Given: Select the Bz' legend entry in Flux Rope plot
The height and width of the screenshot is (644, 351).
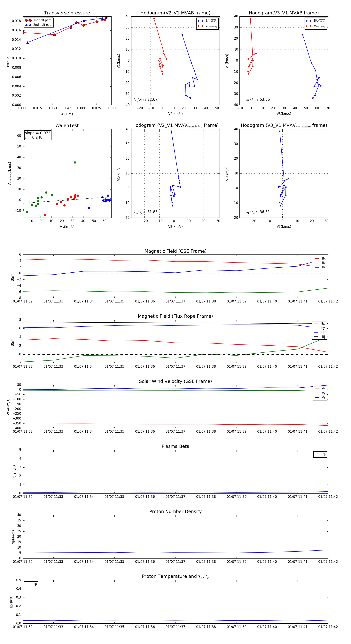Looking at the screenshot, I should click(320, 332).
